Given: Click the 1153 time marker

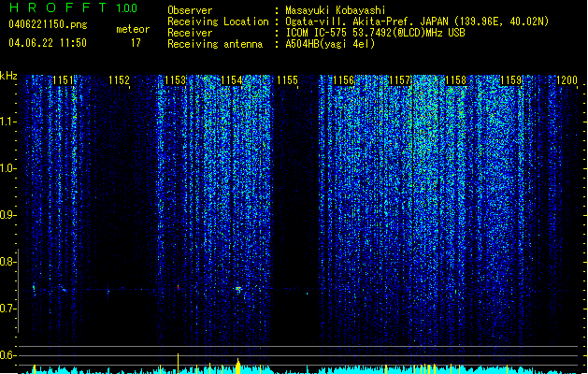Looking at the screenshot, I should 175,79.
